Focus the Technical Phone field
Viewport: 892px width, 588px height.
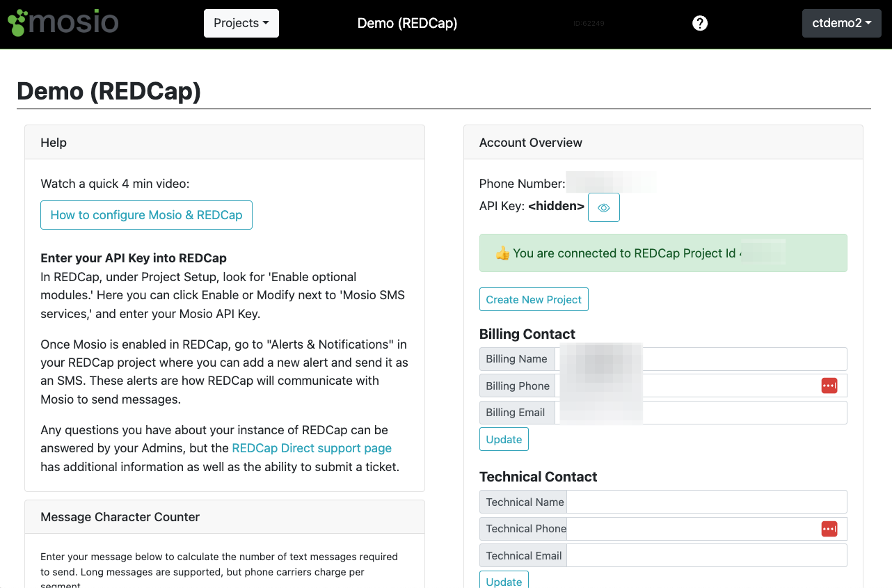coord(692,529)
